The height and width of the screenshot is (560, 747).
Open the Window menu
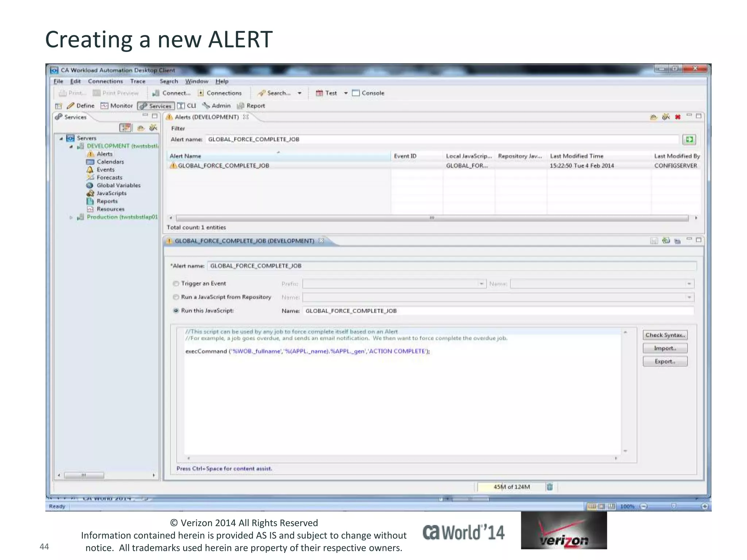[x=197, y=81]
